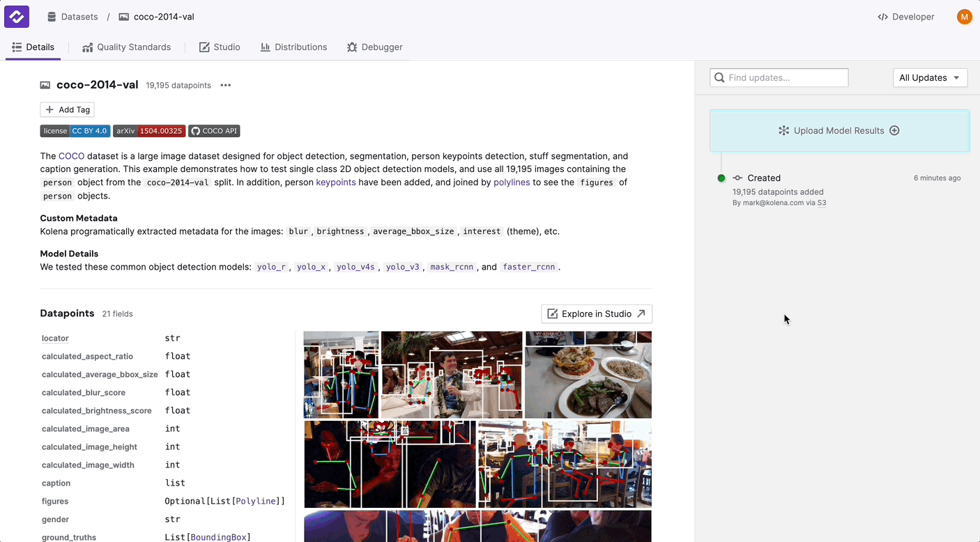Screen dimensions: 980x542
Task: Click the GitHub COCO API badge
Action: [x=214, y=131]
